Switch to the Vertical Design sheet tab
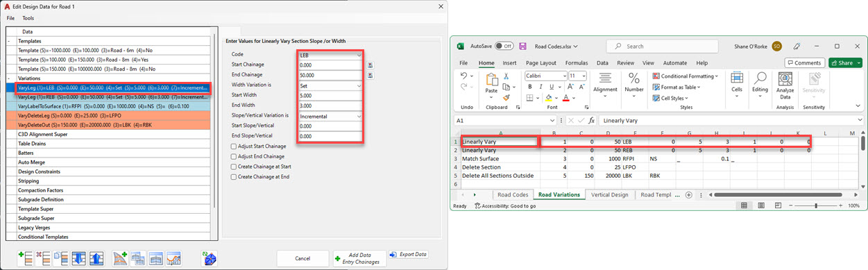Viewport: 868px width, 270px height. 610,195
